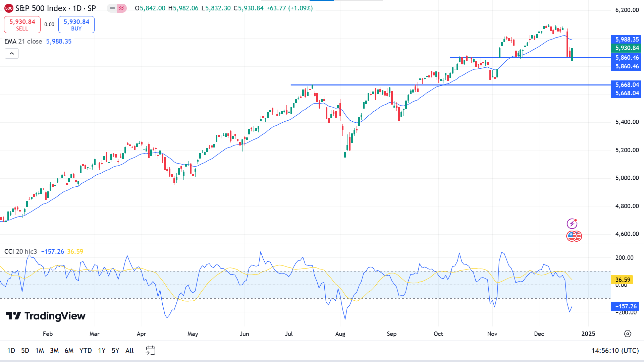Viewport: 644px width, 362px height.
Task: Select the 1M time range
Action: pyautogui.click(x=40, y=351)
